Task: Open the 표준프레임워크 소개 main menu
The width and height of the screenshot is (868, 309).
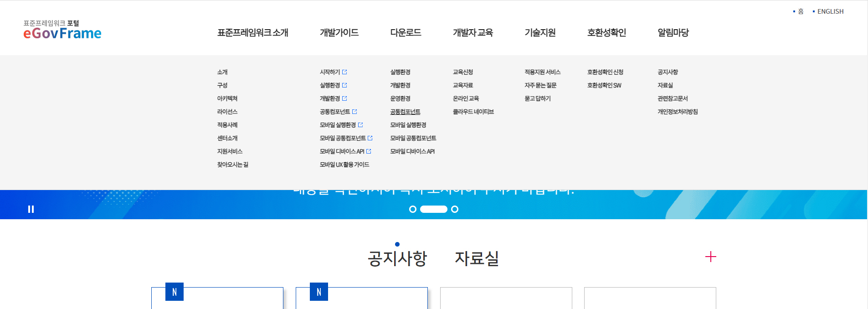Action: point(252,33)
